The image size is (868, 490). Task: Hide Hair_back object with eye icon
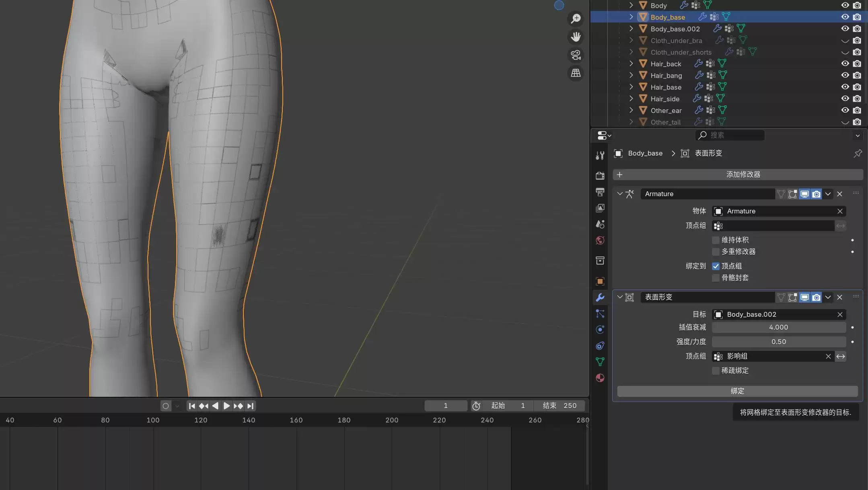pyautogui.click(x=845, y=64)
